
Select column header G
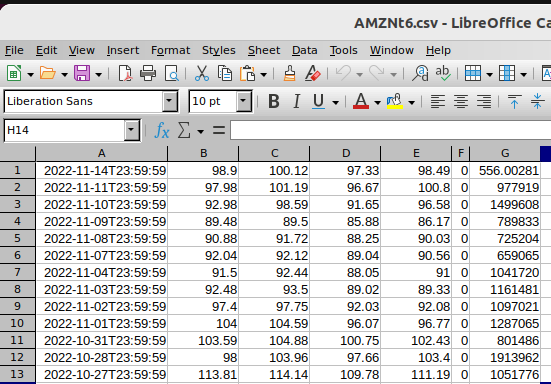click(505, 153)
